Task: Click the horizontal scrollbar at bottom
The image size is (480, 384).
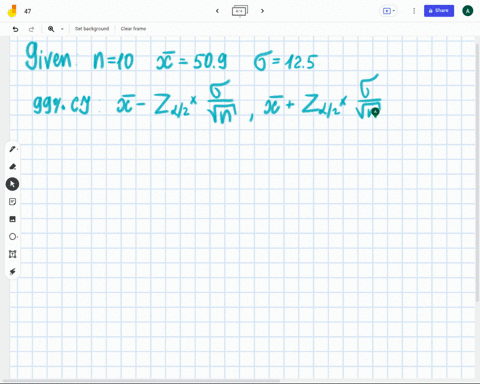Action: point(141,380)
